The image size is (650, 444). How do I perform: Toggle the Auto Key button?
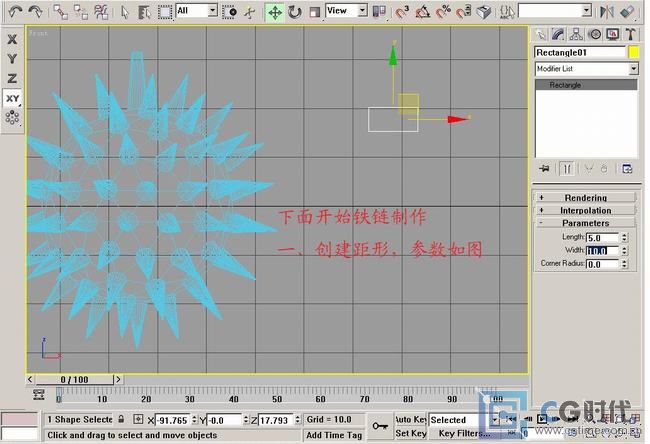click(411, 420)
